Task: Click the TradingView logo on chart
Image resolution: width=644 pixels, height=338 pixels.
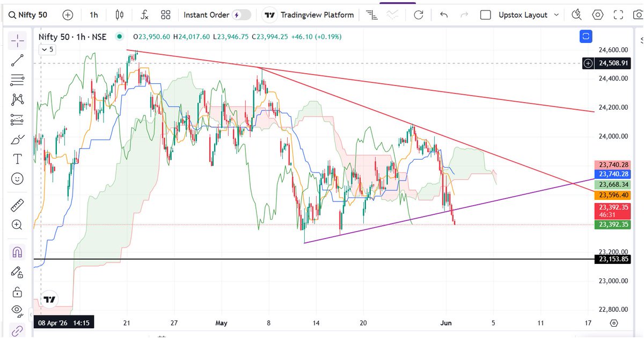Action: (49, 299)
